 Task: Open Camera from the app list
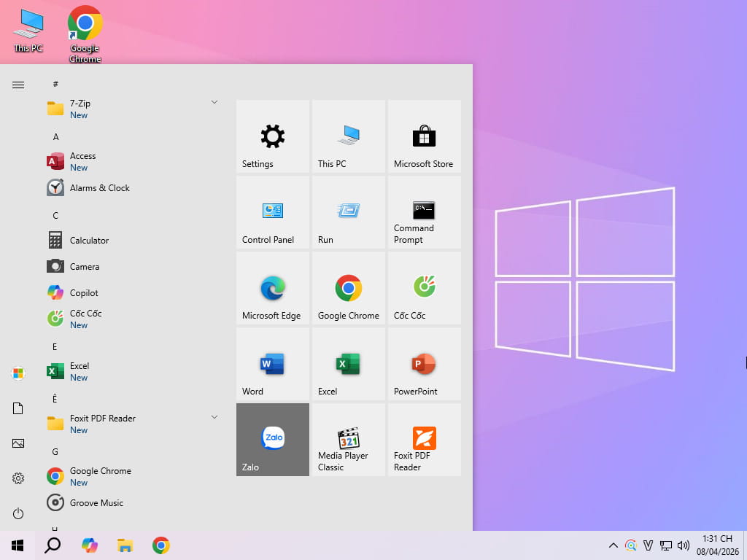[x=133, y=266]
